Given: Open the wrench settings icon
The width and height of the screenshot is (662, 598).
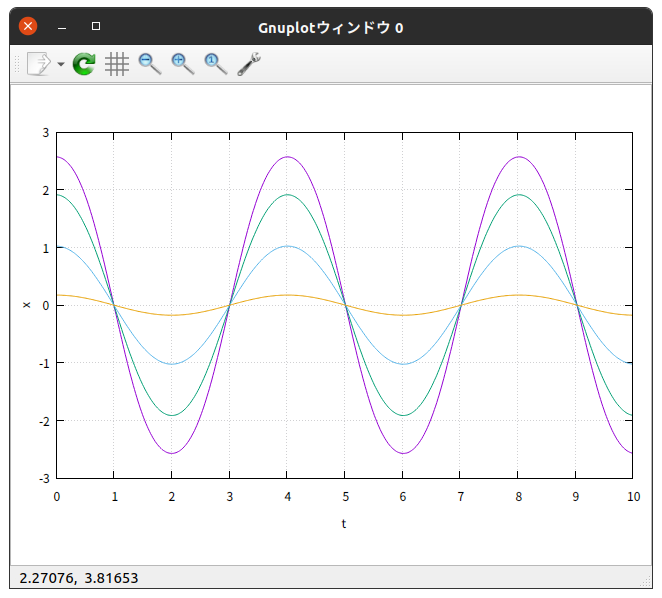Looking at the screenshot, I should [x=249, y=64].
